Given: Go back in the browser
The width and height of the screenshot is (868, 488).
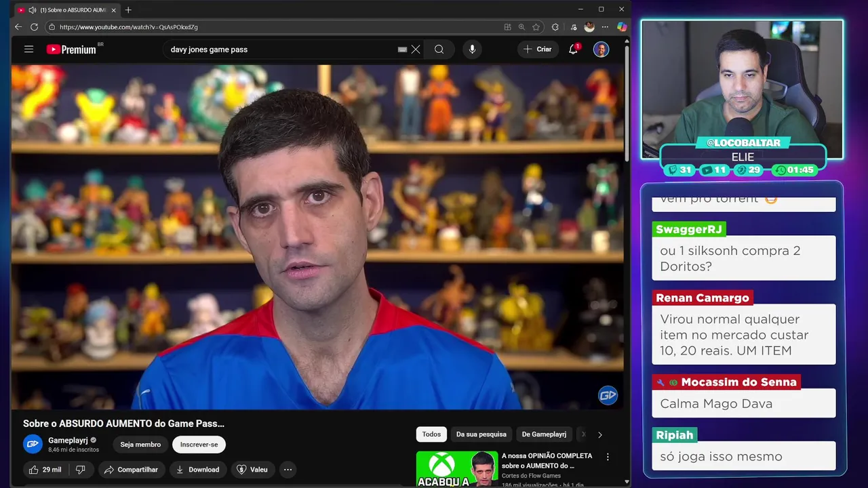Looking at the screenshot, I should [18, 27].
